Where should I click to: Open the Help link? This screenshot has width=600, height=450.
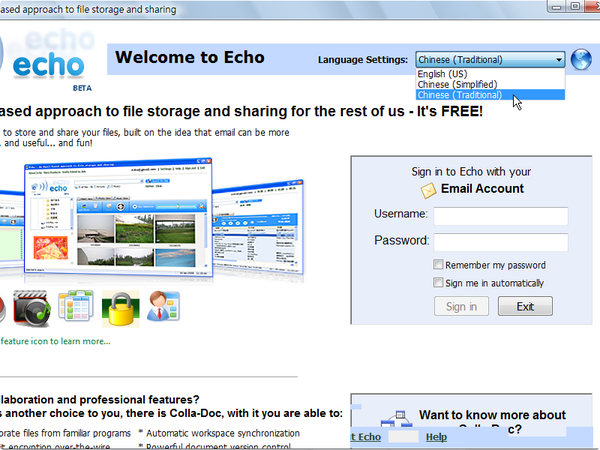pos(436,437)
